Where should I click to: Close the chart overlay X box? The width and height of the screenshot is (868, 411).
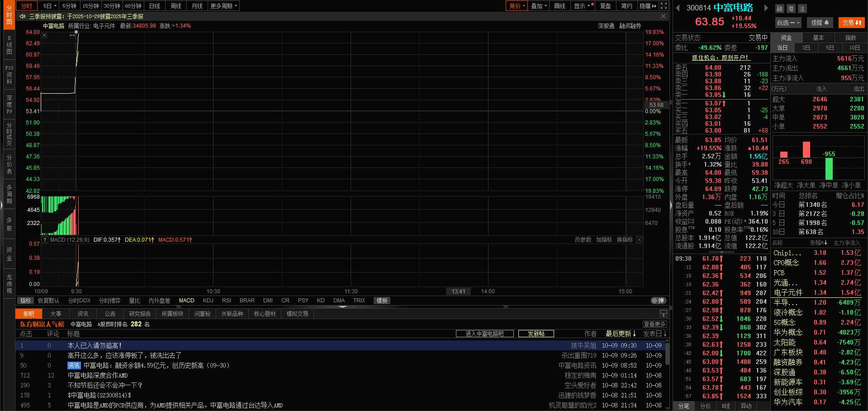[44, 35]
